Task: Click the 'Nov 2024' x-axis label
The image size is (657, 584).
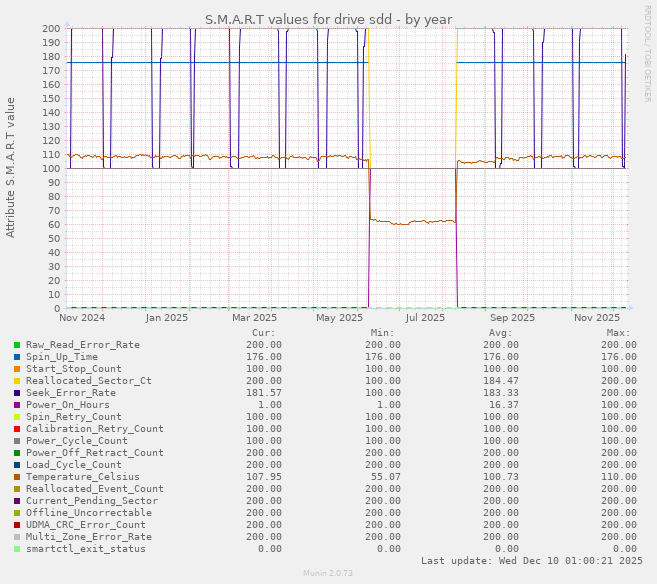Action: click(x=82, y=318)
